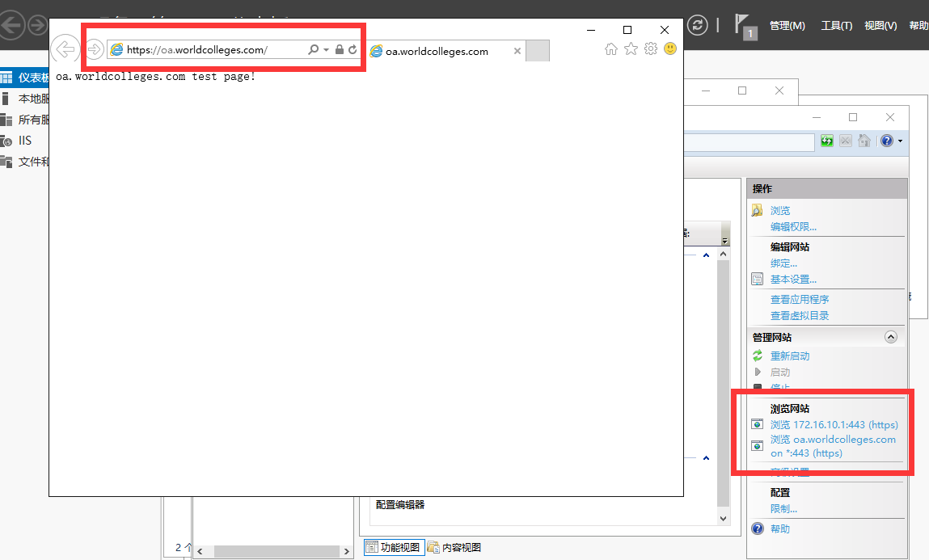Click Server Manager forward navigation arrow
Viewport: 929px width, 560px height.
click(x=38, y=26)
